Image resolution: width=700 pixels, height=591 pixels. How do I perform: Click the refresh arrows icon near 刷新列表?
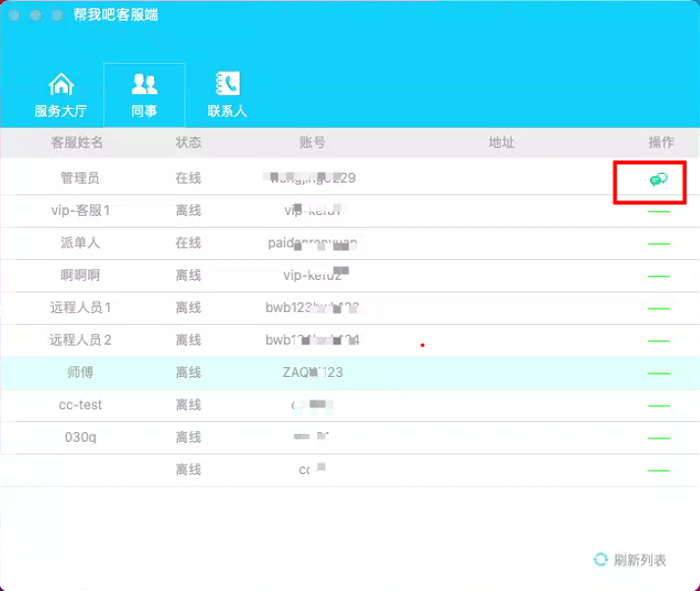click(601, 560)
